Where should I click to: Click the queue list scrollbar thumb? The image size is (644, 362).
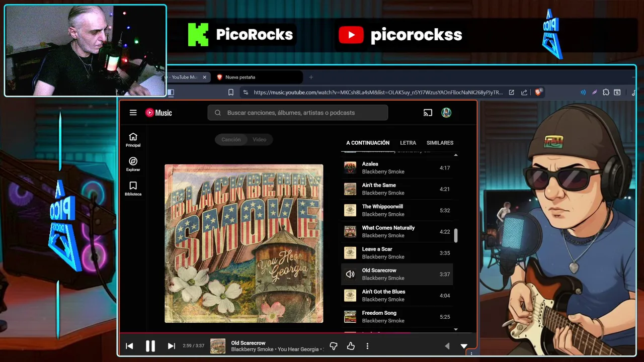click(x=456, y=236)
